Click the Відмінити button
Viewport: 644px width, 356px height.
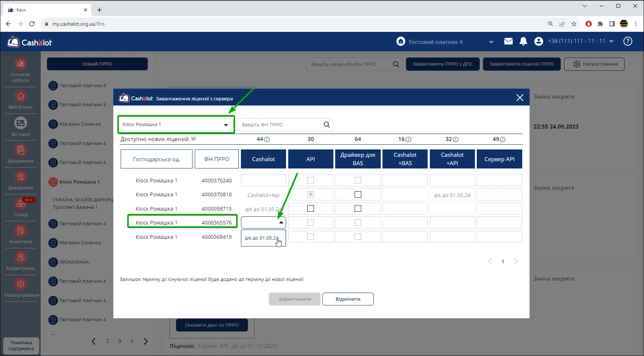(x=348, y=299)
